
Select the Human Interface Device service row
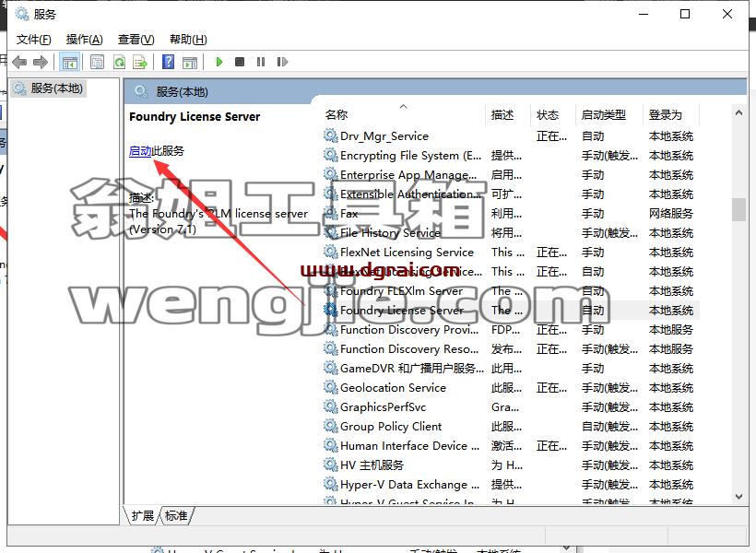point(511,445)
